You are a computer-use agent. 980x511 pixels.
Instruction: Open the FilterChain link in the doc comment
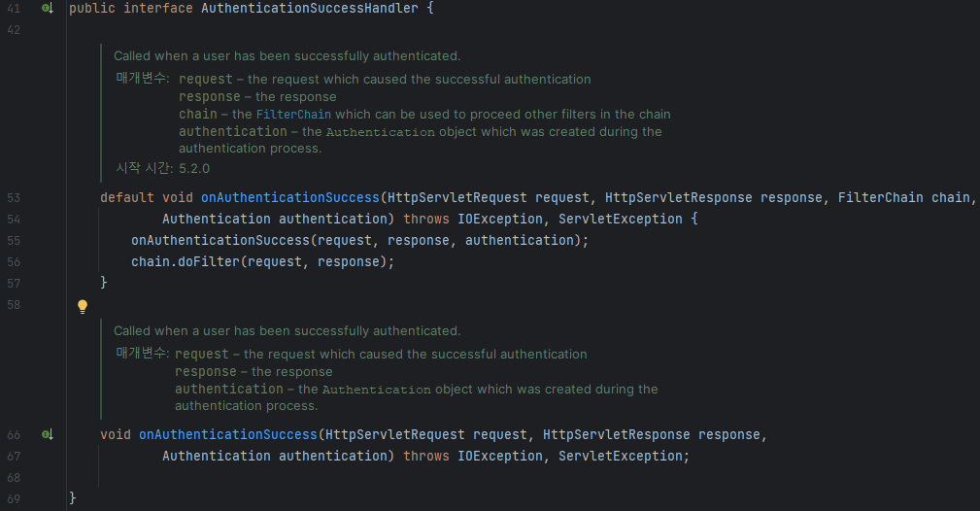(x=293, y=115)
